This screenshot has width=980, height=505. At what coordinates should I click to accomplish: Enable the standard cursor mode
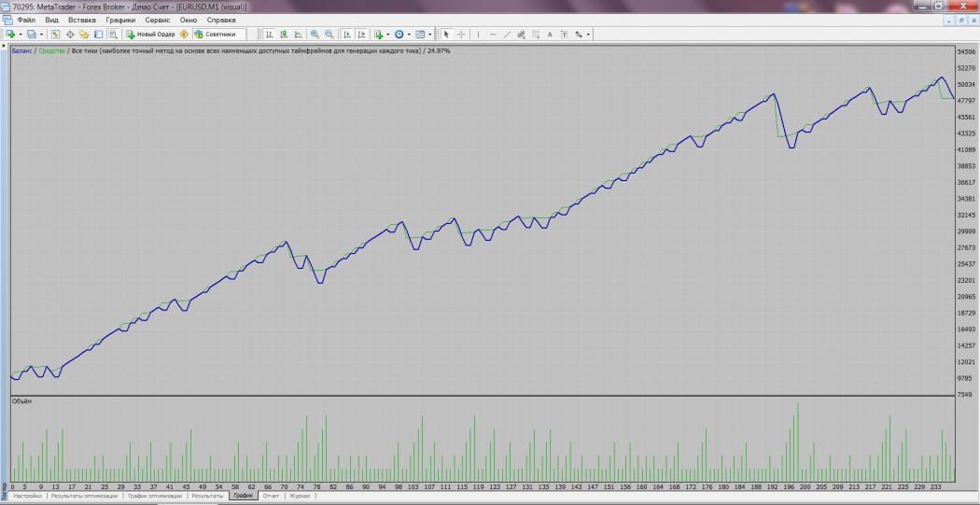pos(446,34)
